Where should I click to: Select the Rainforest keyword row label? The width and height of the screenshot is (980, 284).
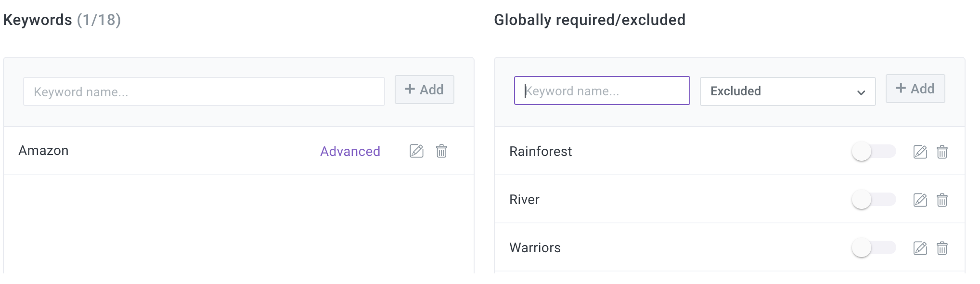[541, 152]
